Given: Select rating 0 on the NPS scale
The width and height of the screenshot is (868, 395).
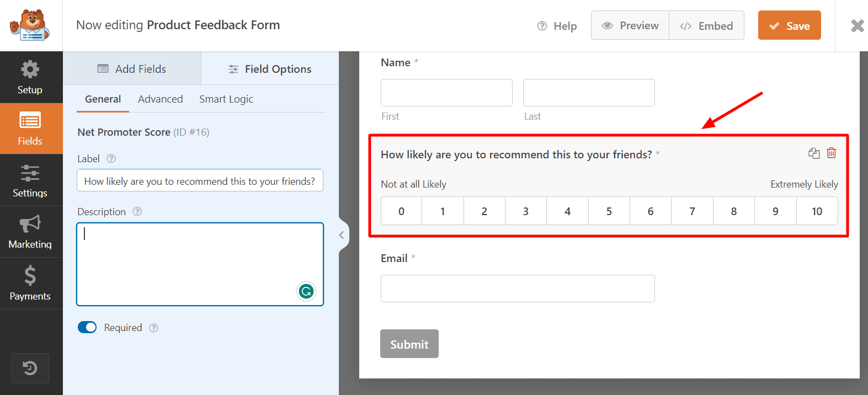Looking at the screenshot, I should pyautogui.click(x=401, y=211).
